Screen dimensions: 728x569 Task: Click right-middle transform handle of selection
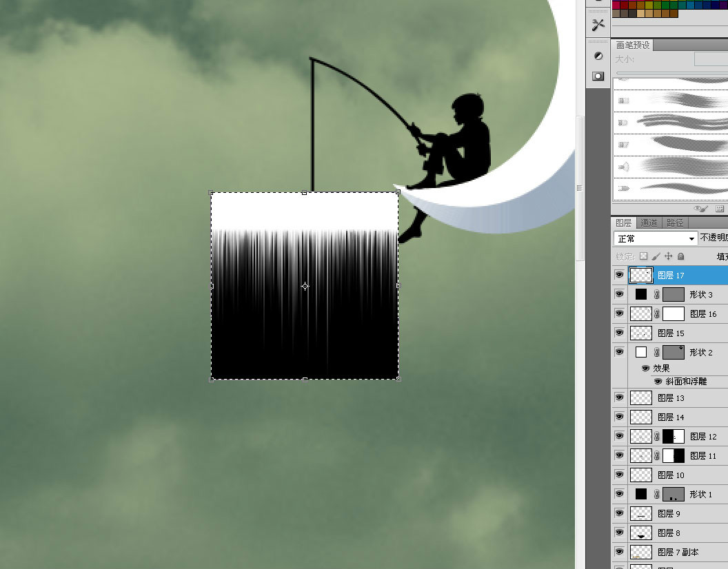click(x=398, y=286)
